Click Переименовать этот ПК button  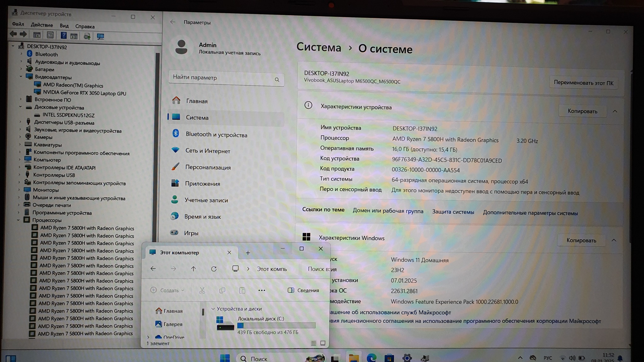(583, 83)
